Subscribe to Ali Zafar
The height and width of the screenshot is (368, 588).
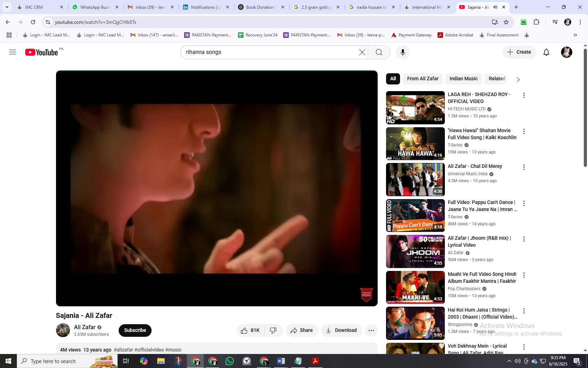(x=135, y=330)
